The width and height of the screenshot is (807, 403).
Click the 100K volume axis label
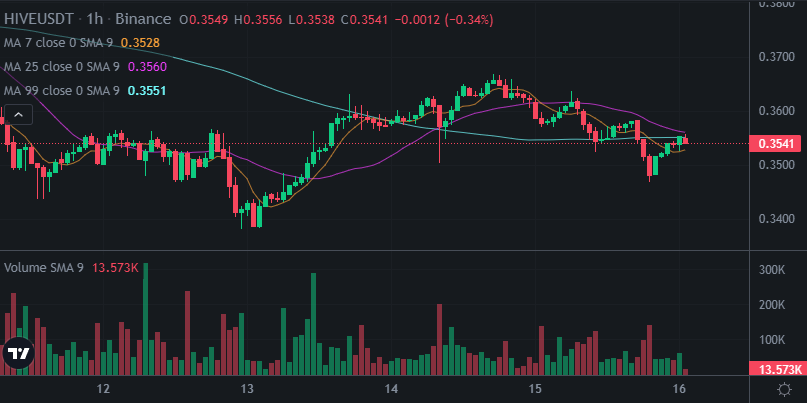point(771,340)
